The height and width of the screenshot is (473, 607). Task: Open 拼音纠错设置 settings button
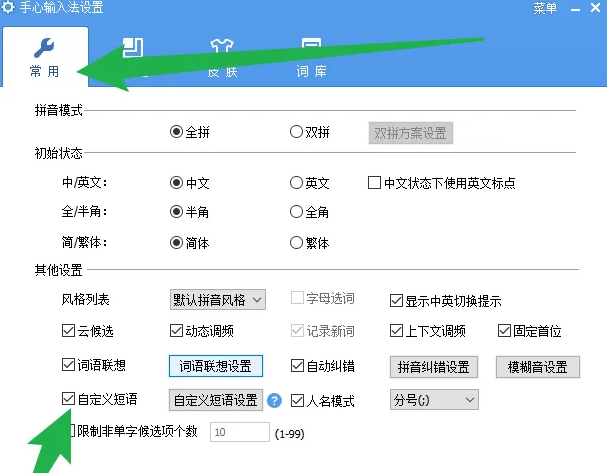coord(430,367)
